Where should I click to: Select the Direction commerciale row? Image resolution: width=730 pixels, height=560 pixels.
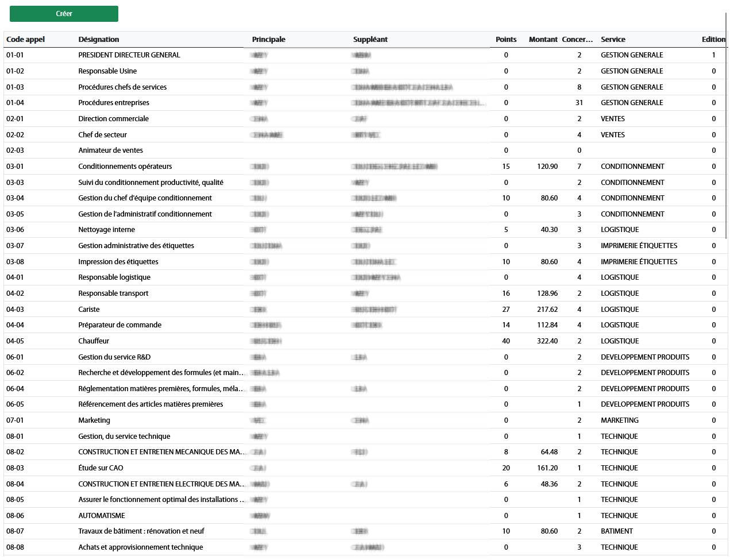click(x=365, y=119)
